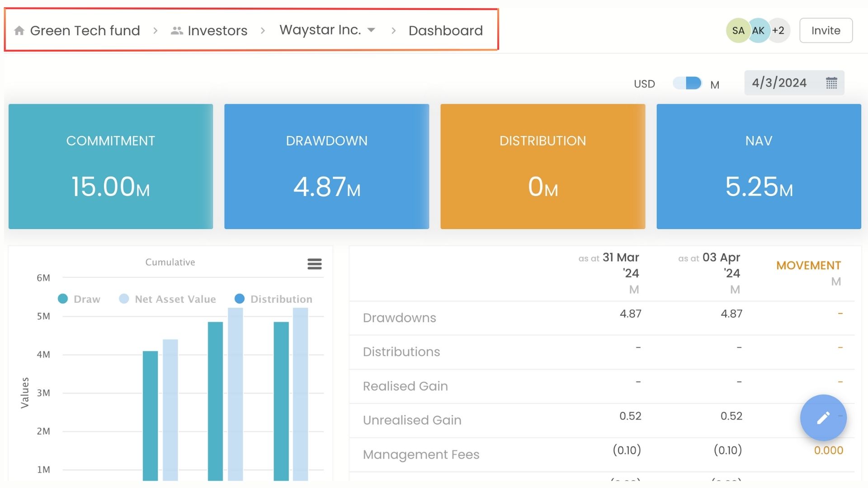Screen dimensions: 868x488
Task: Click the Realised Gain row label
Action: [x=406, y=386]
